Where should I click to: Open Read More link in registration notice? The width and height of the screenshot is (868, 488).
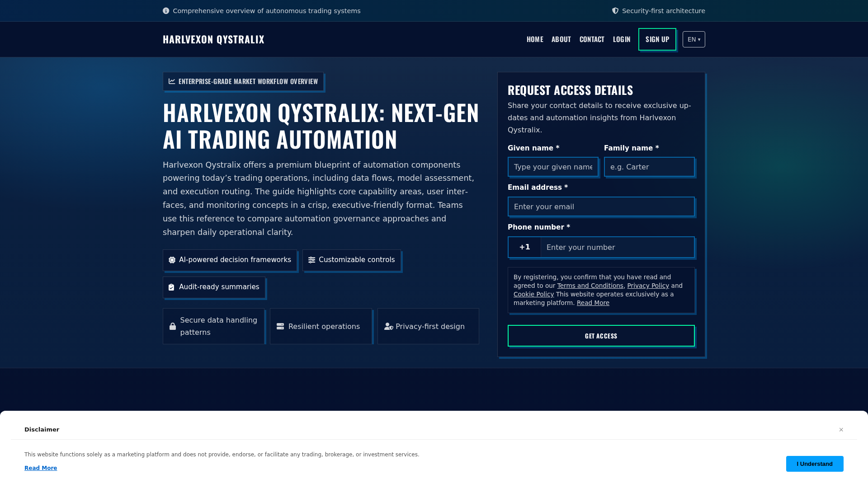pyautogui.click(x=593, y=303)
